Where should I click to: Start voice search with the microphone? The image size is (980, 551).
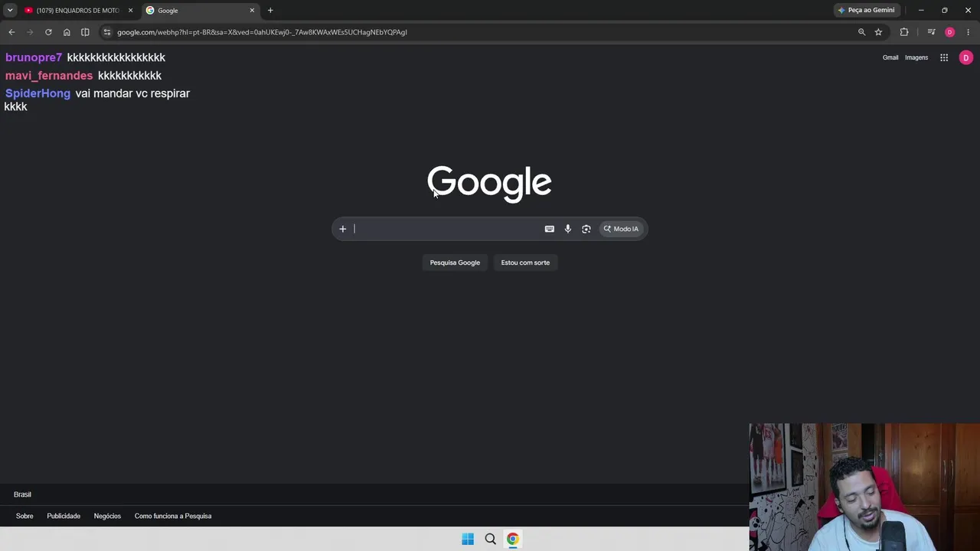click(x=567, y=229)
